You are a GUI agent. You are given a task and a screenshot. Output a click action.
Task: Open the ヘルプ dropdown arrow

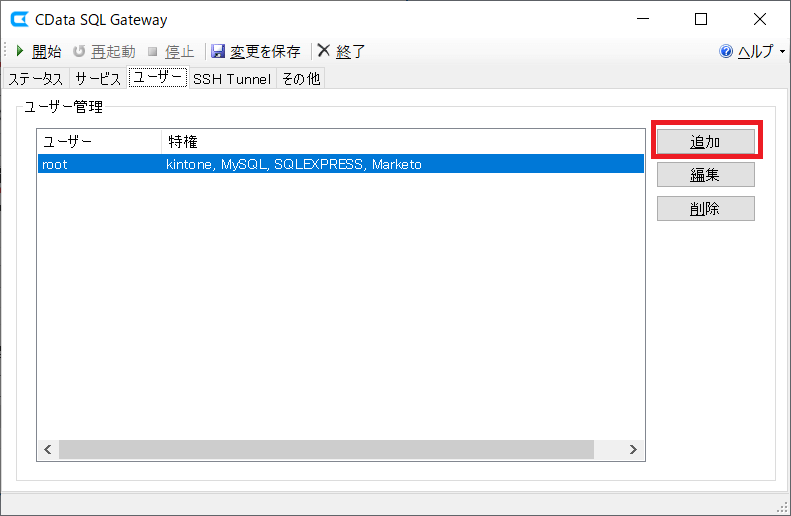782,51
